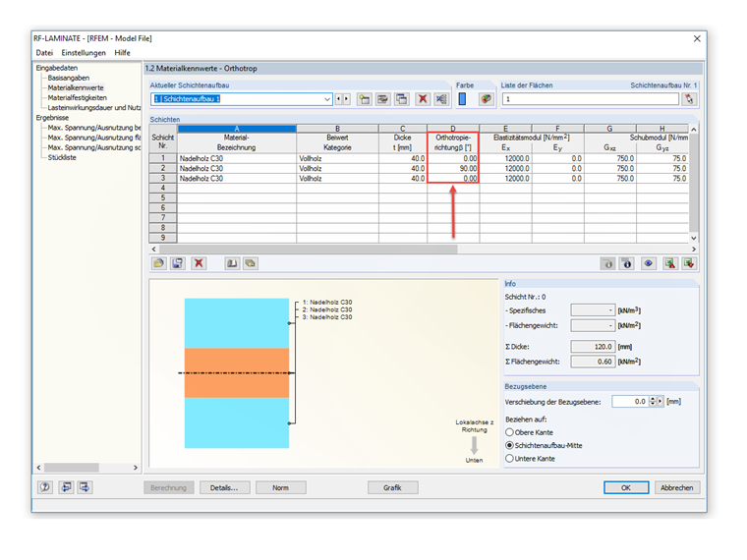Go to next Schichtenaufbau with the right arrow
Image resolution: width=747 pixels, height=560 pixels.
point(346,99)
